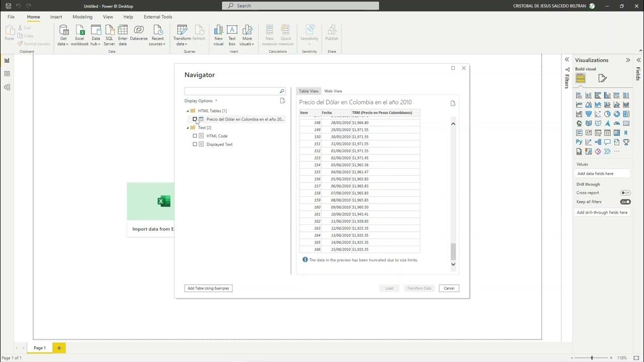This screenshot has height=362, width=644.
Task: Click the Cancel button in Navigator
Action: (449, 288)
